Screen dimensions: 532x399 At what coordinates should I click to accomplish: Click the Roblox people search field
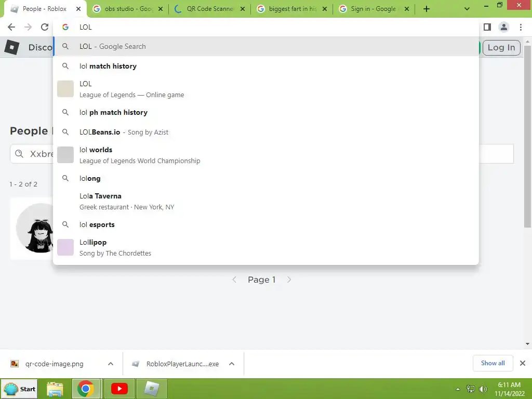click(x=262, y=154)
